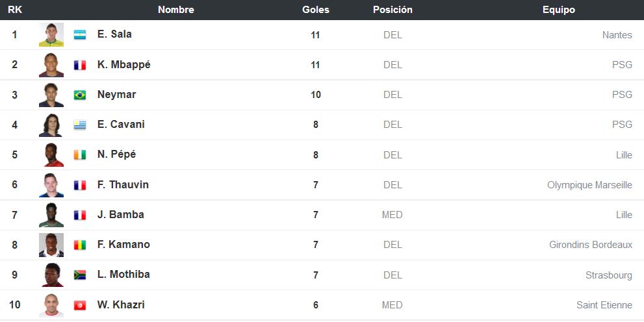
Task: Click the Ivory Coast flag beside N. Pépé
Action: pos(80,155)
